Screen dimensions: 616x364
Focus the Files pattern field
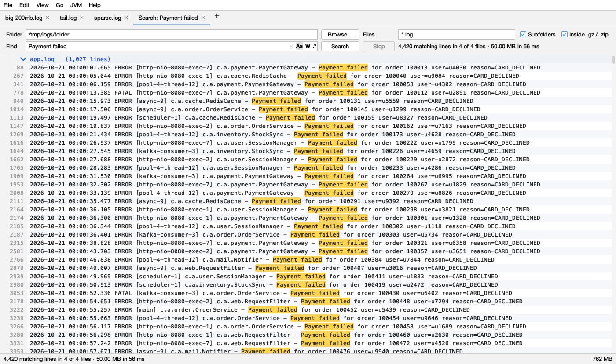[456, 34]
